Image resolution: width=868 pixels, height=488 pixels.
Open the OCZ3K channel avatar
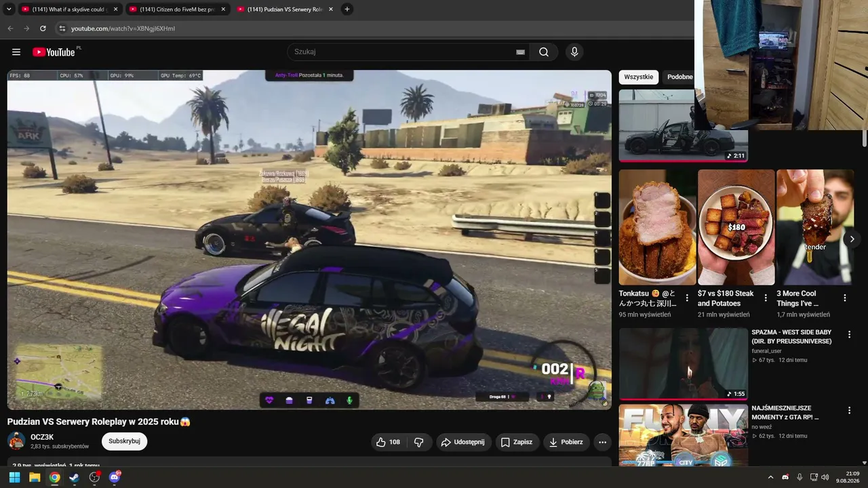tap(16, 441)
